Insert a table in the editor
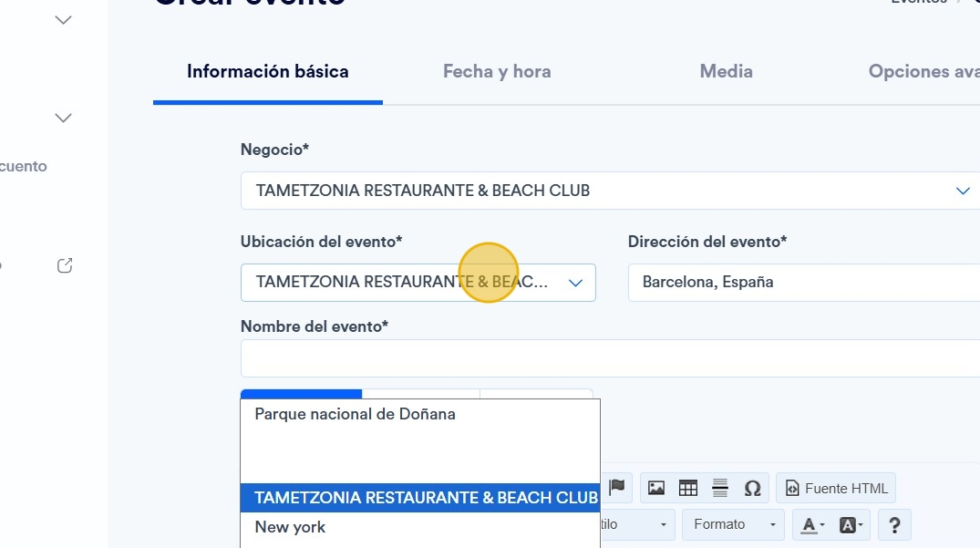The height and width of the screenshot is (548, 980). pos(688,488)
